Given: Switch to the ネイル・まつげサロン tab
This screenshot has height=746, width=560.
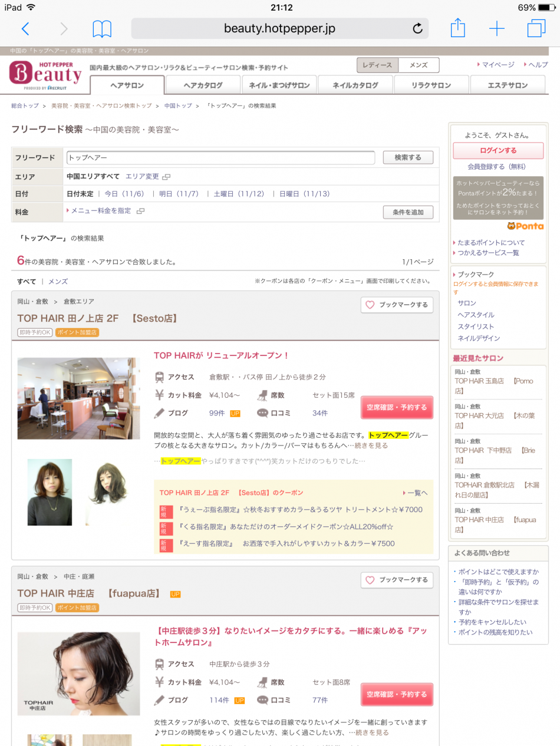Looking at the screenshot, I should click(279, 85).
